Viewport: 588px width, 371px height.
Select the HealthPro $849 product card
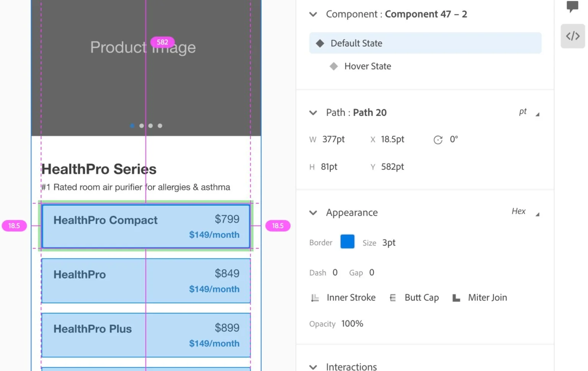(x=146, y=281)
